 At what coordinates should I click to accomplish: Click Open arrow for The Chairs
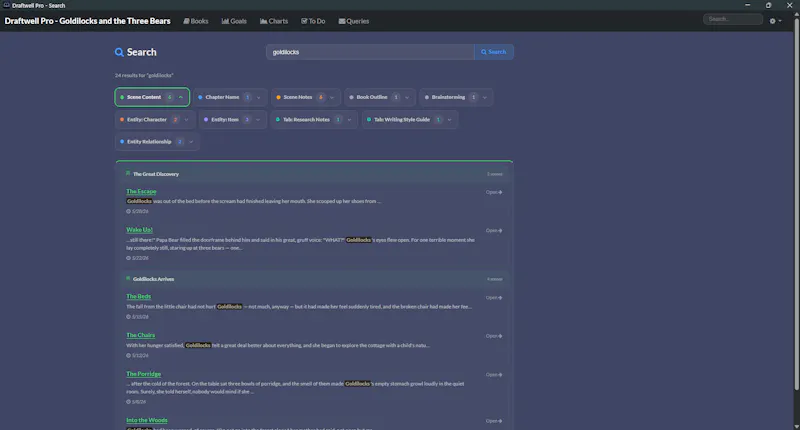(494, 336)
